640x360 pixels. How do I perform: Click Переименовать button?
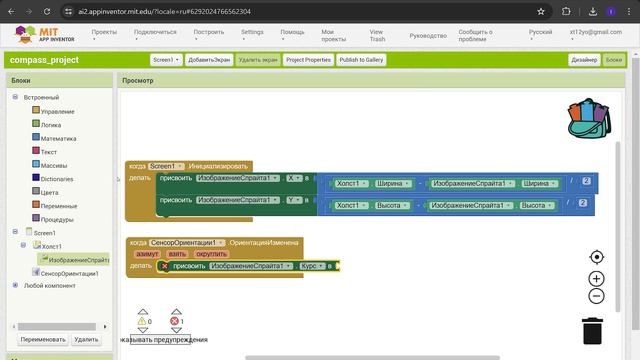coord(43,339)
